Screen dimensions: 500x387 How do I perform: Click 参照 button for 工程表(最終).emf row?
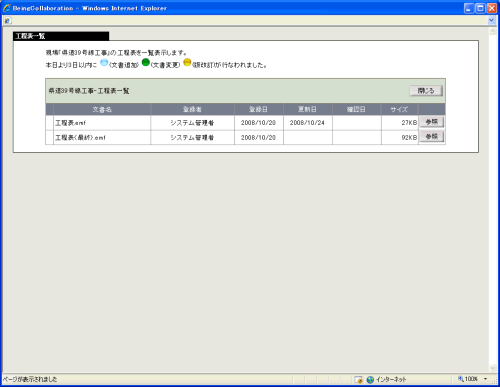431,137
